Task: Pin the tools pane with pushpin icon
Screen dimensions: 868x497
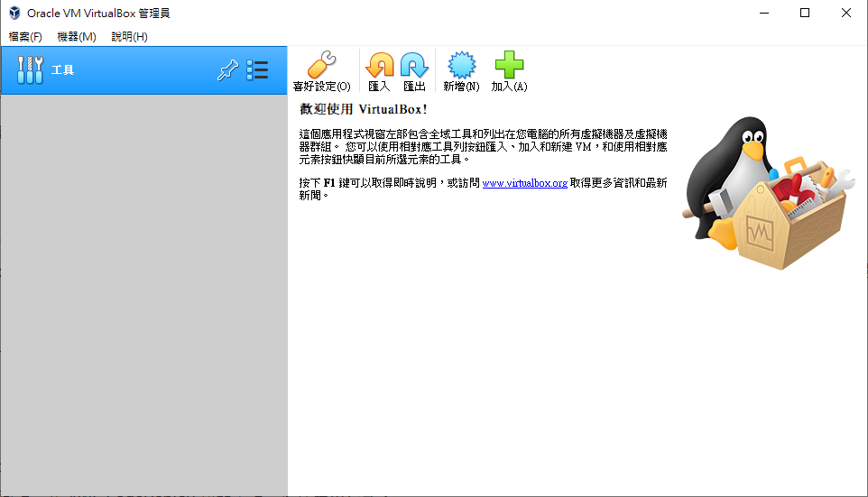Action: [227, 70]
